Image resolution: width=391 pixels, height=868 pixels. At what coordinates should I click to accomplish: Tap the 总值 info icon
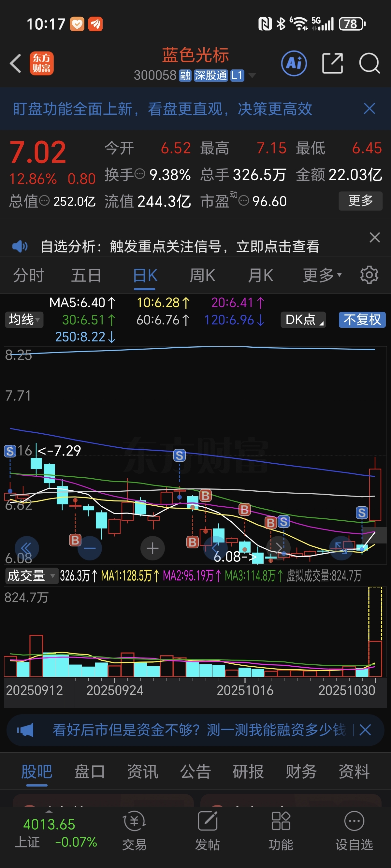(45, 201)
